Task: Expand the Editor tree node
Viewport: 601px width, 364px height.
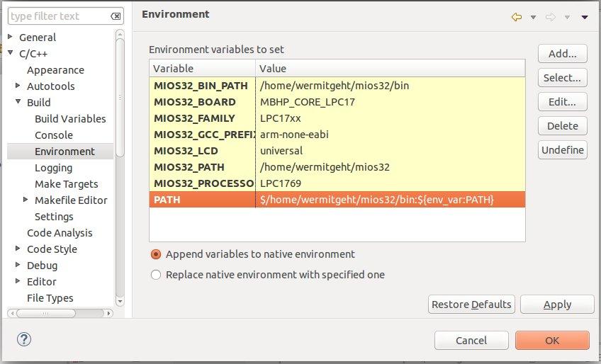Action: pyautogui.click(x=18, y=281)
